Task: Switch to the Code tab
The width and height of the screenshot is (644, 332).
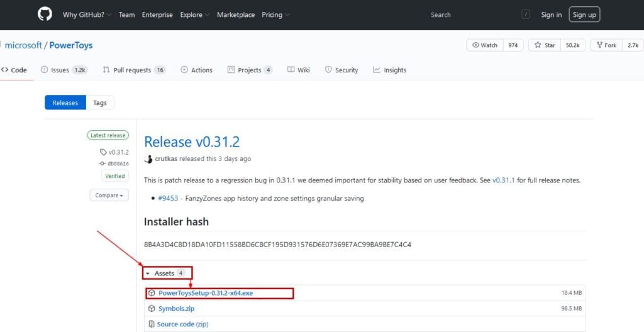Action: (x=14, y=70)
